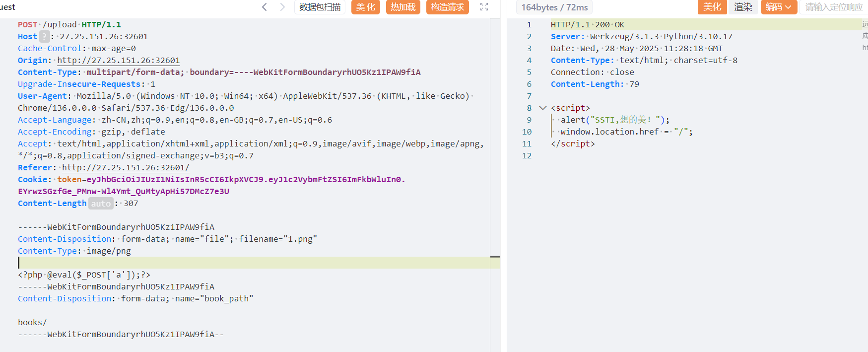Image resolution: width=868 pixels, height=352 pixels.
Task: Click response 'Content-Length:' header name
Action: (x=588, y=84)
